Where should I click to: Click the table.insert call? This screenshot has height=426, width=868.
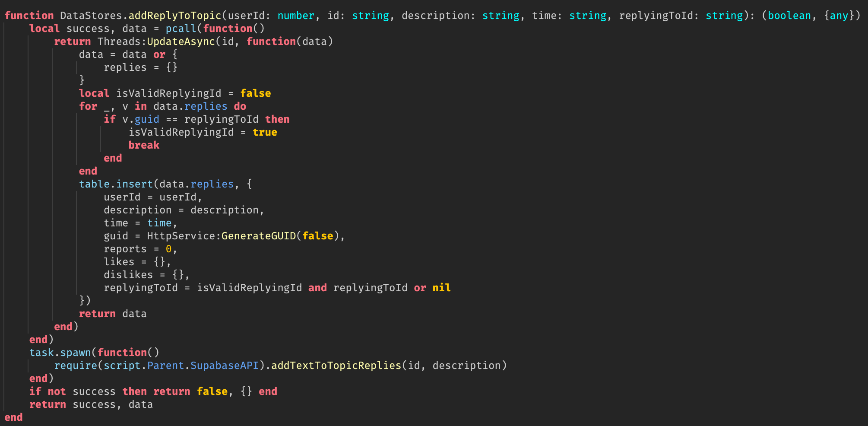[116, 184]
